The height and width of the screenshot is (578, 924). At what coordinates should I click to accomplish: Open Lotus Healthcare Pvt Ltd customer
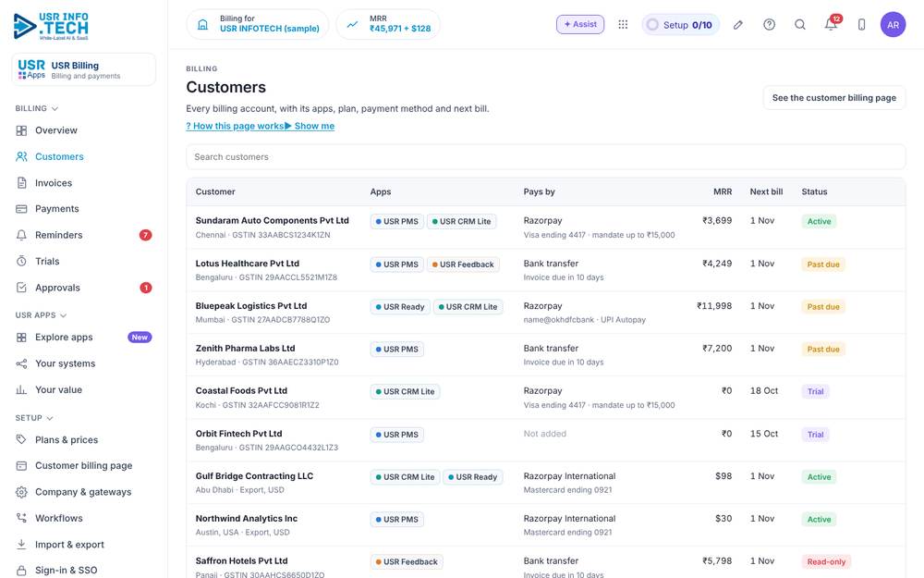[x=248, y=263]
